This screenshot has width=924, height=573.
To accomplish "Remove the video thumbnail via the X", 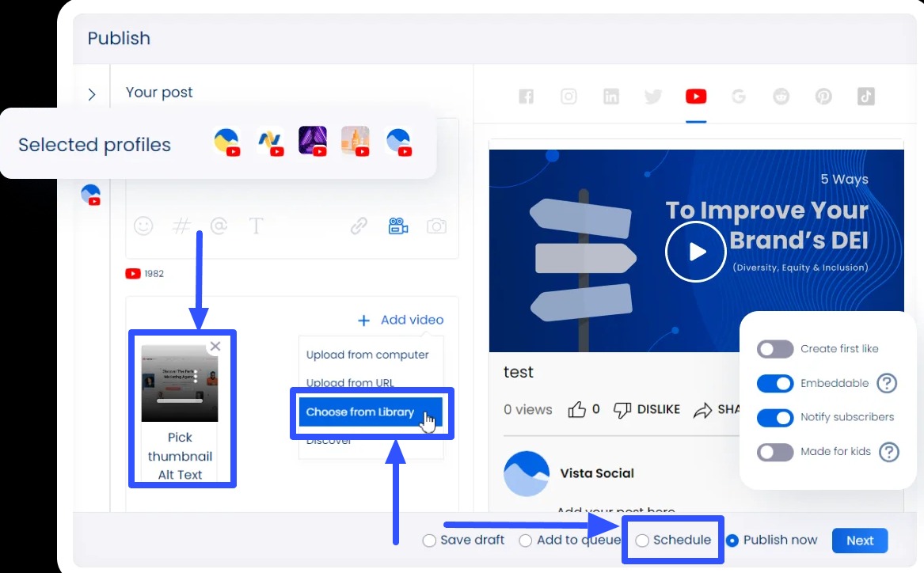I will [x=215, y=346].
